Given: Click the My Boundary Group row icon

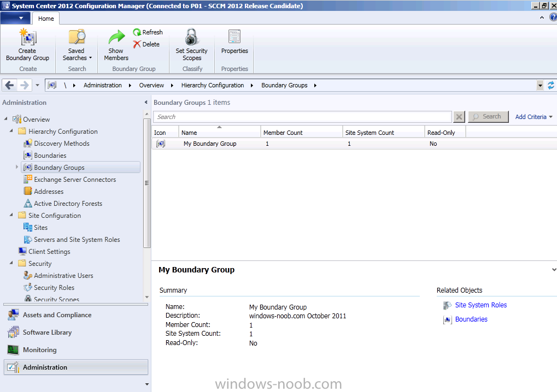Looking at the screenshot, I should pos(161,144).
